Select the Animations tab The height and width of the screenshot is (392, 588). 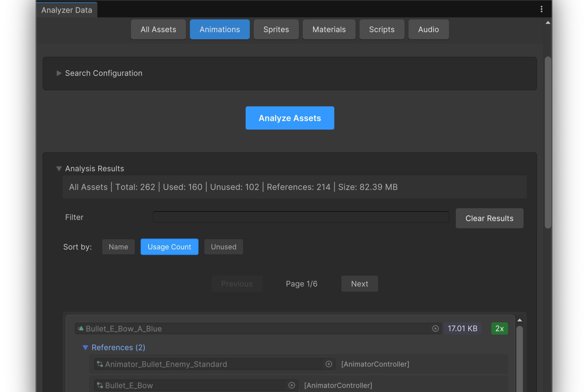point(220,29)
